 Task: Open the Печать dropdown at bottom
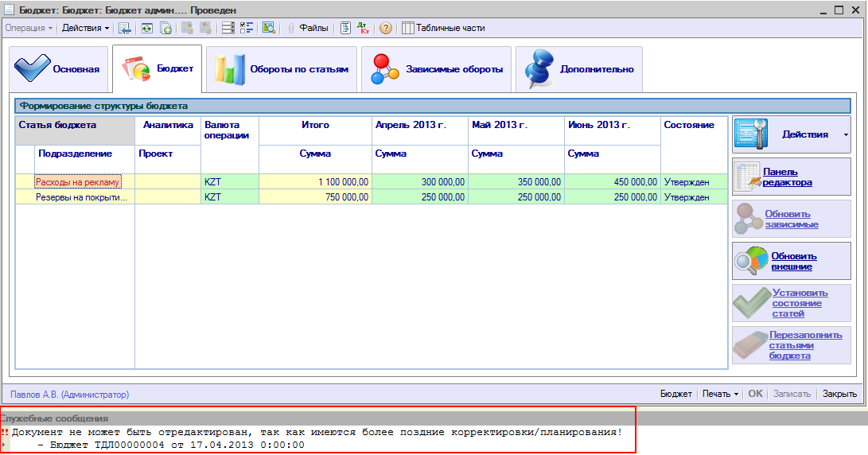pos(721,394)
